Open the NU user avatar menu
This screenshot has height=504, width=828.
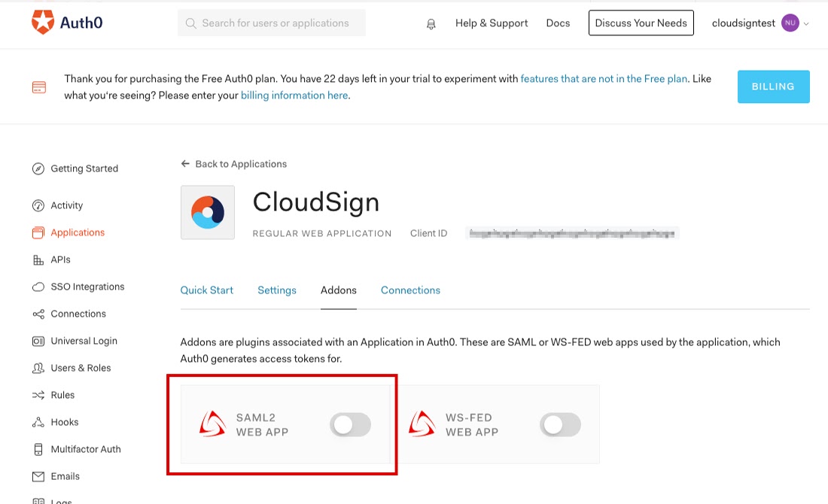coord(790,23)
